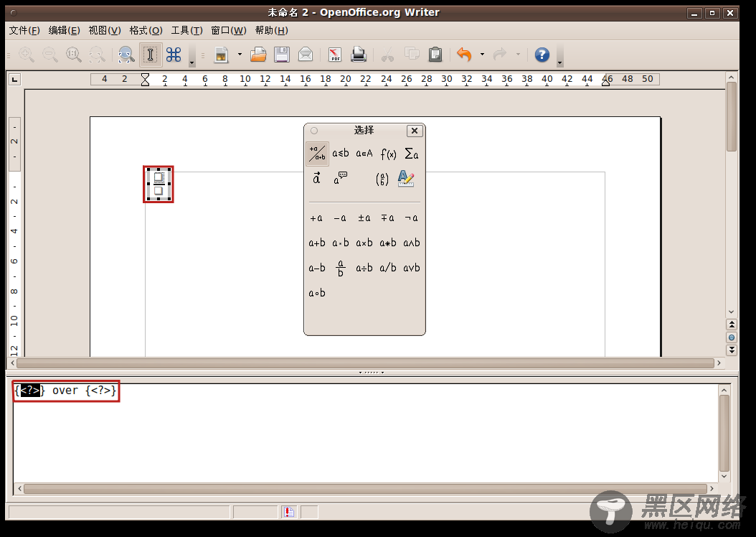Open the 窗口(W) menu
This screenshot has width=756, height=537.
pos(229,30)
